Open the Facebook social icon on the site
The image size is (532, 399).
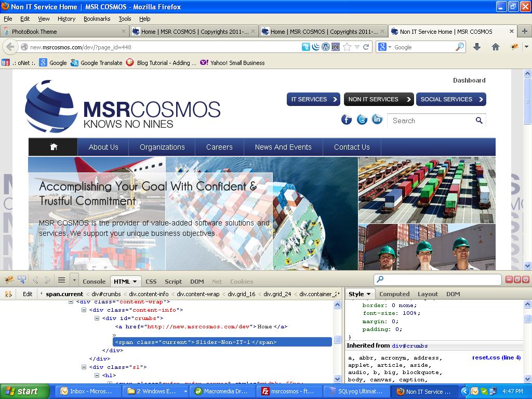tap(346, 119)
